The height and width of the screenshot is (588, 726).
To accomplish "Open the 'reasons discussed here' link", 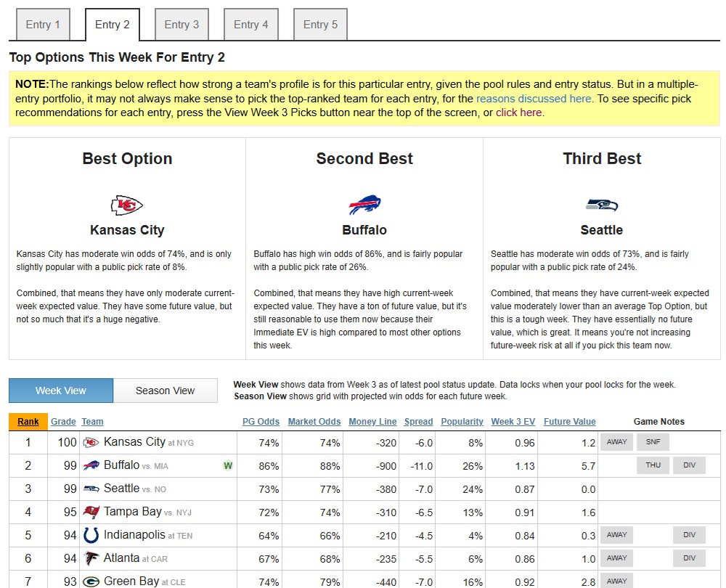I will click(x=534, y=99).
